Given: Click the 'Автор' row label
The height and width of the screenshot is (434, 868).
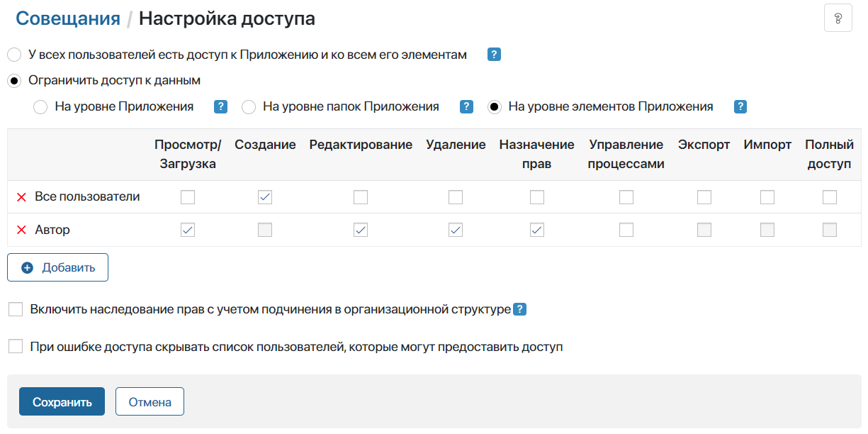Looking at the screenshot, I should tap(52, 230).
